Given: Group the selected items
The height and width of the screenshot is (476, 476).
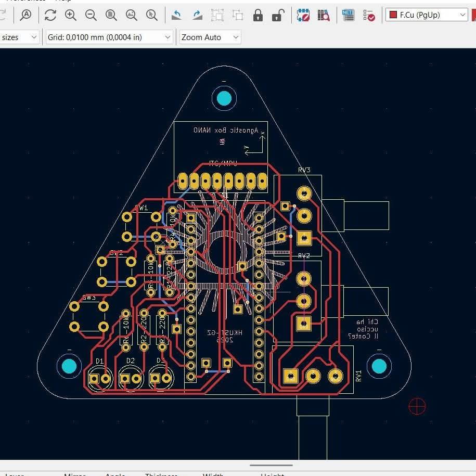Looking at the screenshot, I should pos(217,15).
